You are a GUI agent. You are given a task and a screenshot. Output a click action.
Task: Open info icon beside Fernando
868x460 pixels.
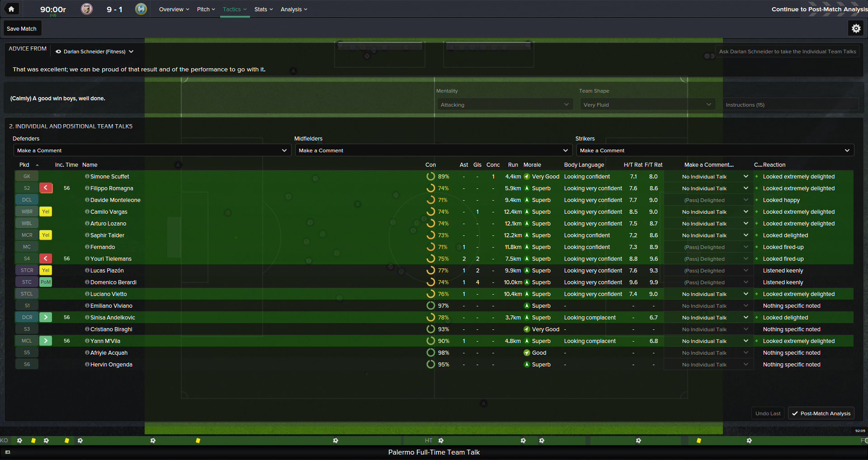click(87, 247)
